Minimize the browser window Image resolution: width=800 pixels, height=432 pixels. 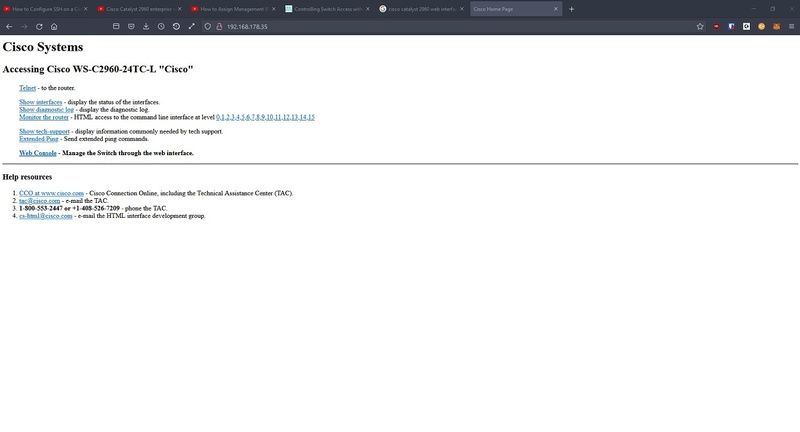pos(753,9)
